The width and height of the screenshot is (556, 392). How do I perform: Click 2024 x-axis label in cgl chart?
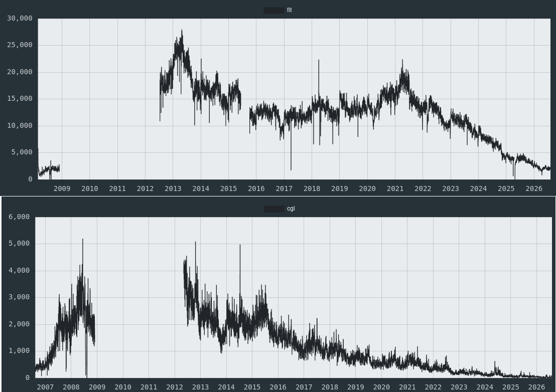485,387
